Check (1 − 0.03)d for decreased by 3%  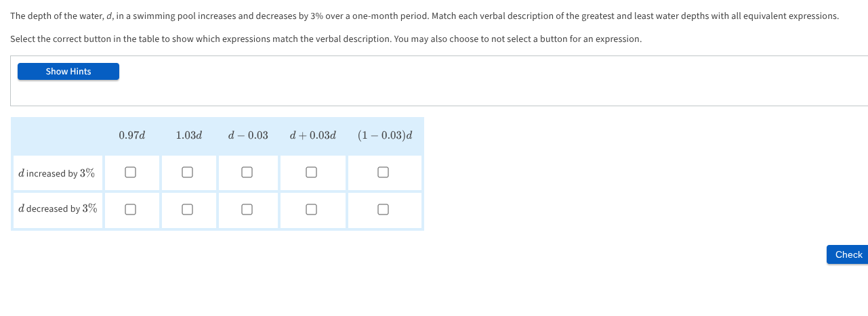pos(383,209)
